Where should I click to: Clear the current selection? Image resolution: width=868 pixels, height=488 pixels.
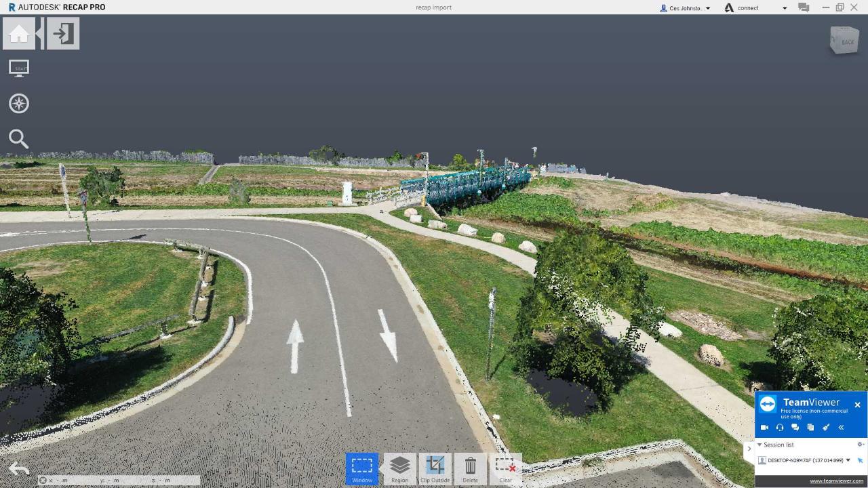coord(506,468)
